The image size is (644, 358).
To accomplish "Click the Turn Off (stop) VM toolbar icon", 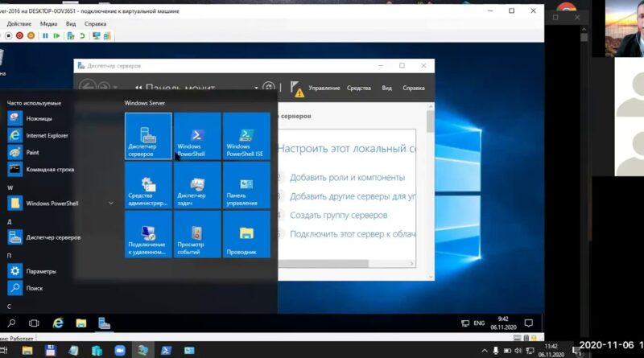I will click(8, 35).
